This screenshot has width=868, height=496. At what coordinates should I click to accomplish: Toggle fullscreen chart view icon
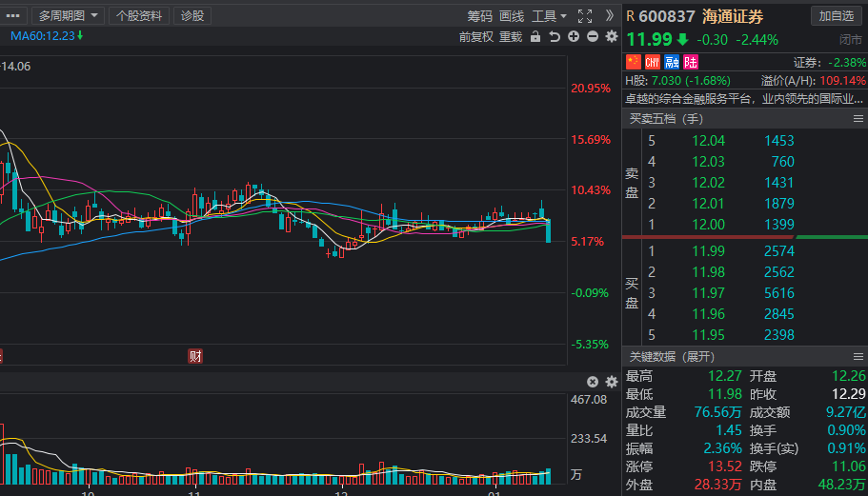585,16
